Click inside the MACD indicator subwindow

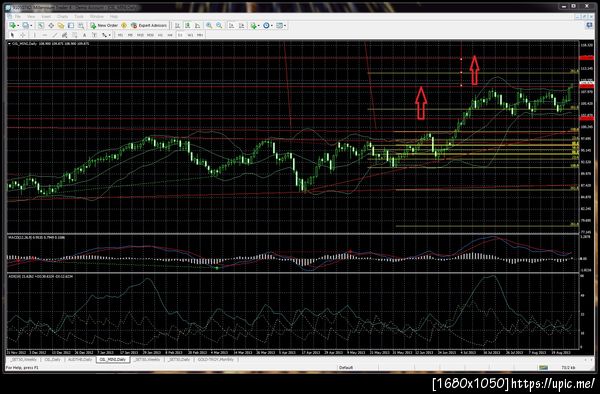click(292, 253)
